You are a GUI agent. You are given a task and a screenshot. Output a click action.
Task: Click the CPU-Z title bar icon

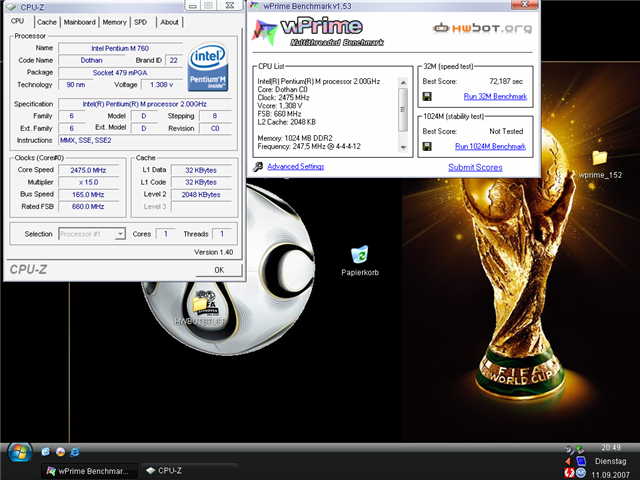click(12, 7)
